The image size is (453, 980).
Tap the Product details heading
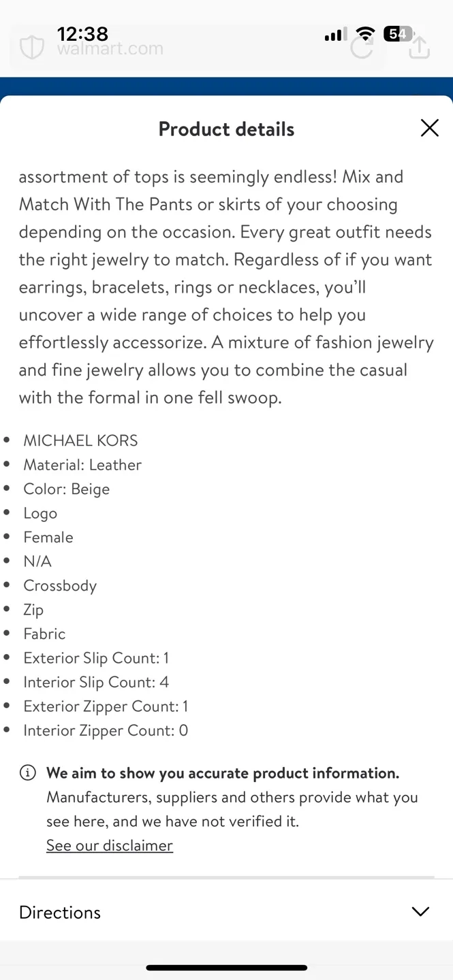click(x=226, y=129)
